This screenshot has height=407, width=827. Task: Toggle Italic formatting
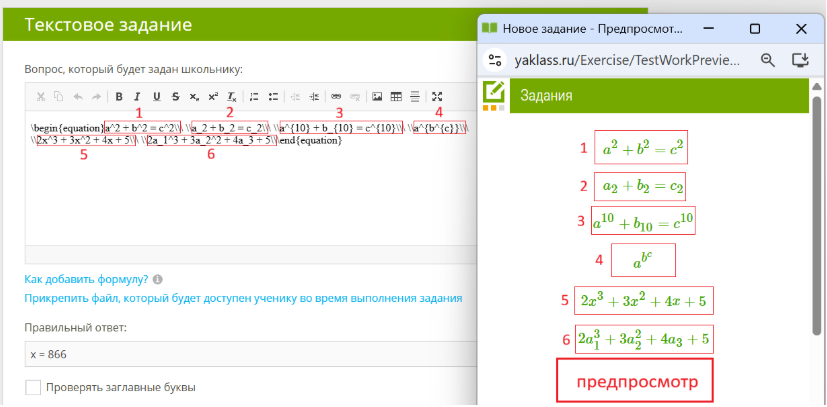pyautogui.click(x=137, y=96)
